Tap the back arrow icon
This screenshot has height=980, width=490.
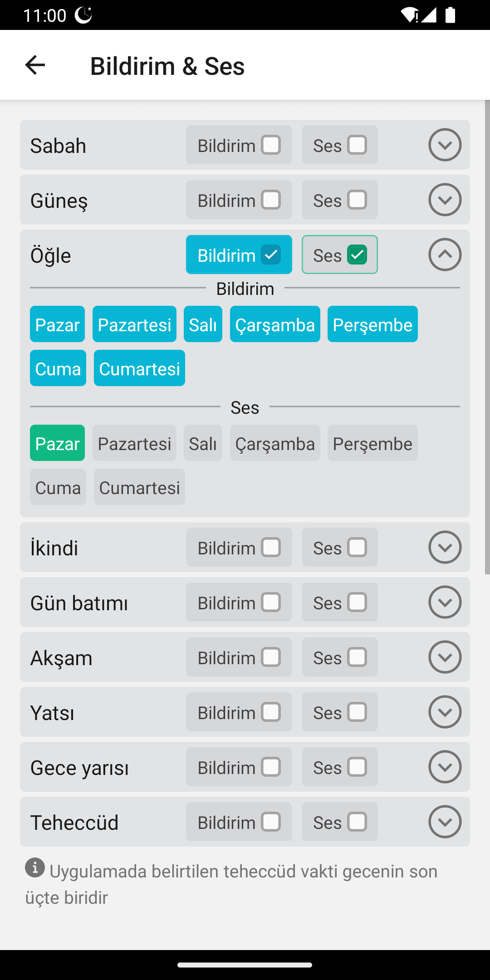click(x=35, y=65)
